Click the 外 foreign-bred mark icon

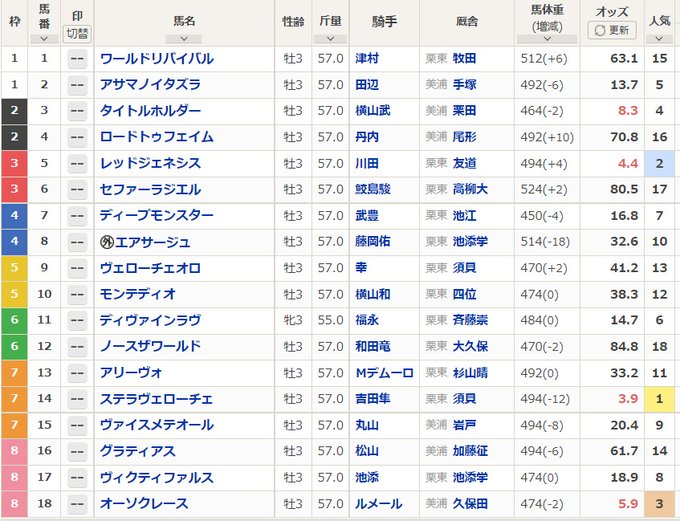107,242
